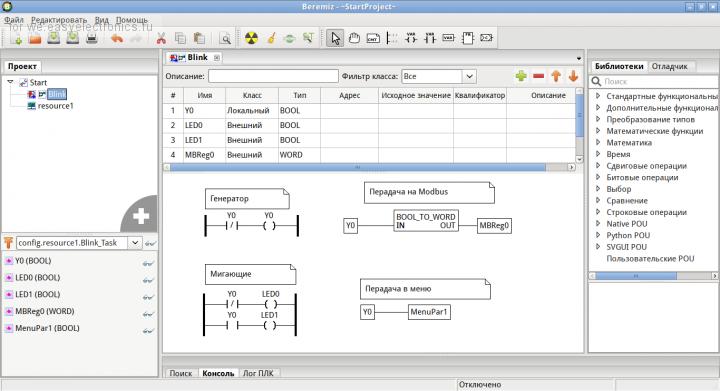
Task: Click the Redo arrow icon
Action: click(136, 39)
